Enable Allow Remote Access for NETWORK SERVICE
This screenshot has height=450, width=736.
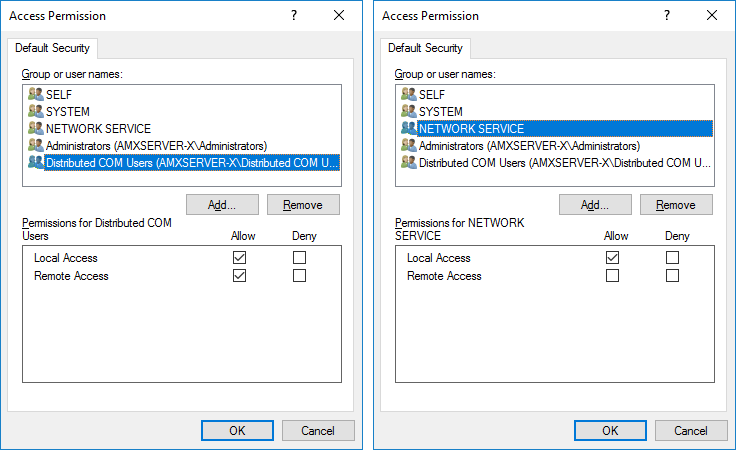(612, 276)
